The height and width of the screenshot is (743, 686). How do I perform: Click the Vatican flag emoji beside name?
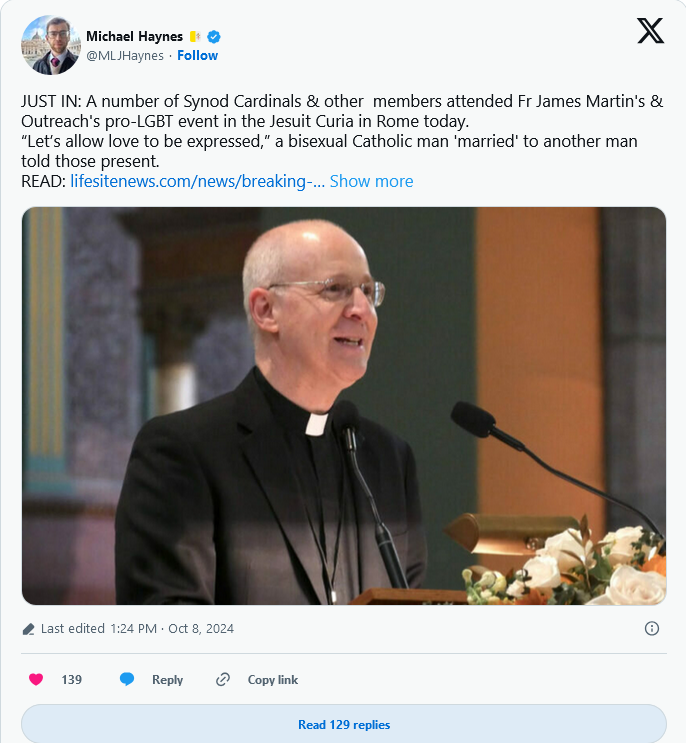pyautogui.click(x=195, y=36)
